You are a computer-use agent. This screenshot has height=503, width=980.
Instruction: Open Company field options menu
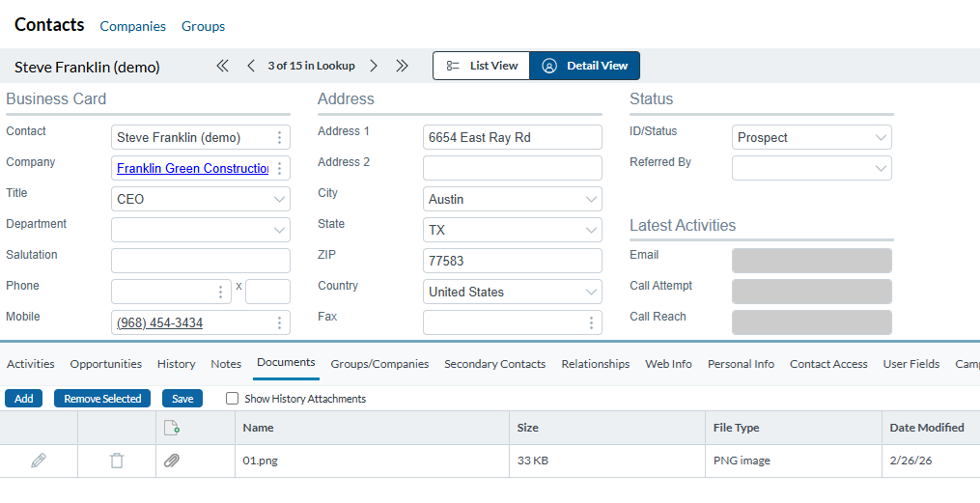[x=279, y=168]
